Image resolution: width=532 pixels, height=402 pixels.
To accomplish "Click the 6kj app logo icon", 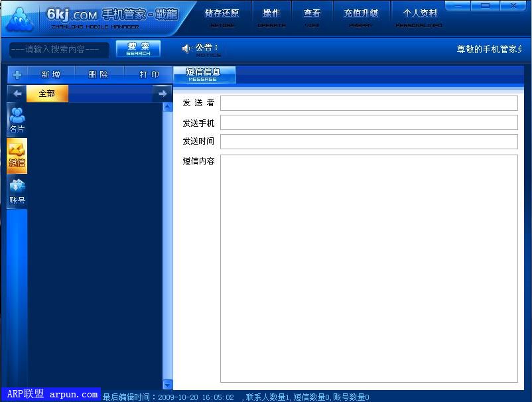I will [19, 20].
